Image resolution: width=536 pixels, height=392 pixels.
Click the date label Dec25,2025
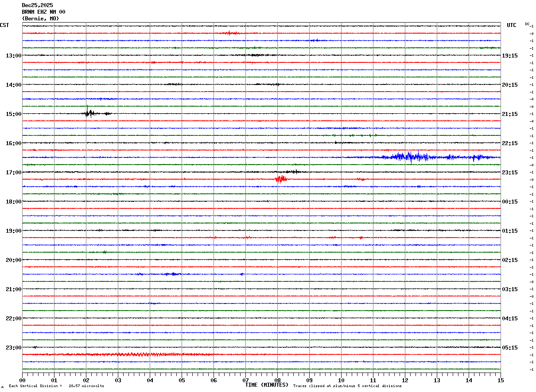pyautogui.click(x=37, y=5)
